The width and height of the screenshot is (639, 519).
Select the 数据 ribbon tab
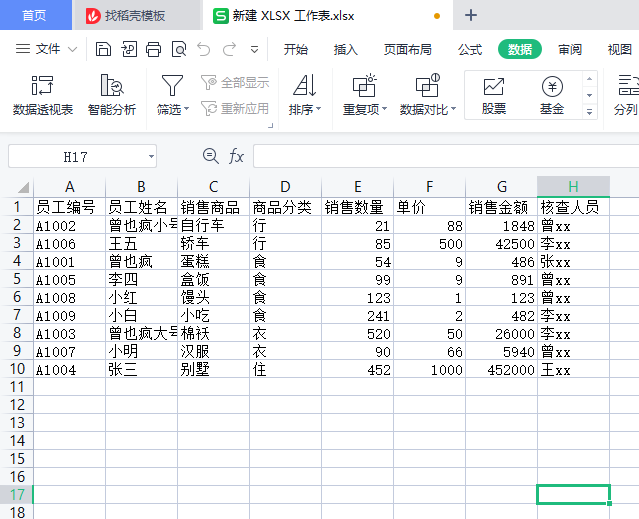point(520,49)
